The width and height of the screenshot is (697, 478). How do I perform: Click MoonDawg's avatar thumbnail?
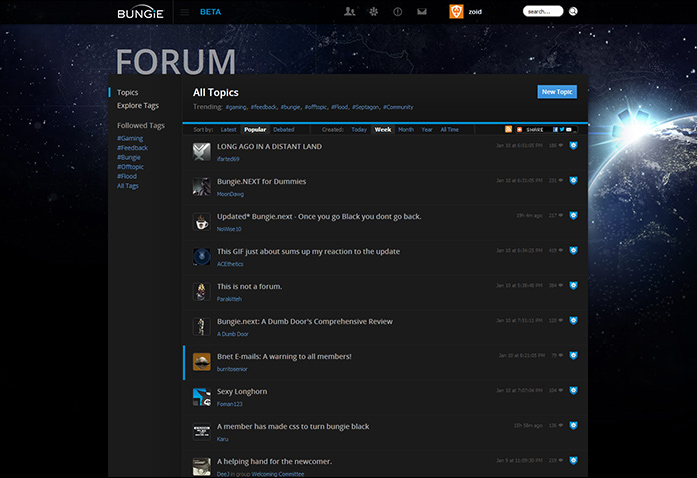point(202,187)
